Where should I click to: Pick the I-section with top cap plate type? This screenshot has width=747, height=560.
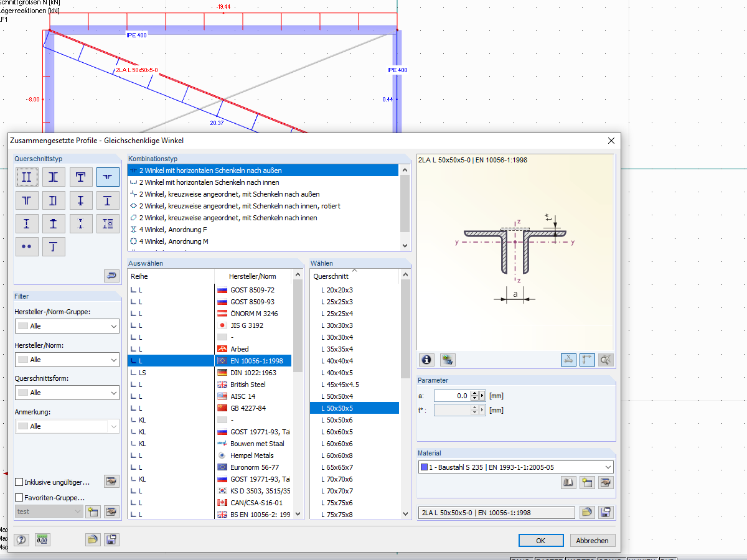pos(54,223)
